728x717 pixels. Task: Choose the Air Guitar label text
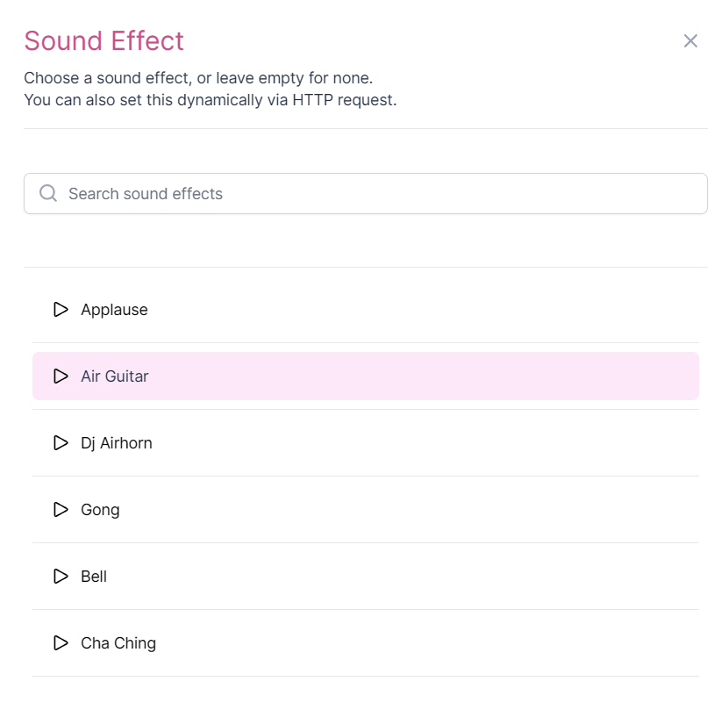coord(115,376)
